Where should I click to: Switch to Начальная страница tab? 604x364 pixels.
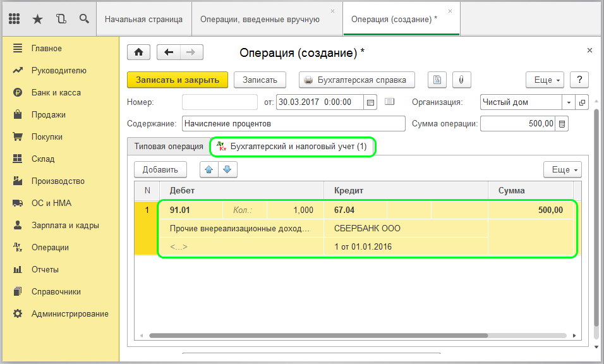tap(143, 19)
